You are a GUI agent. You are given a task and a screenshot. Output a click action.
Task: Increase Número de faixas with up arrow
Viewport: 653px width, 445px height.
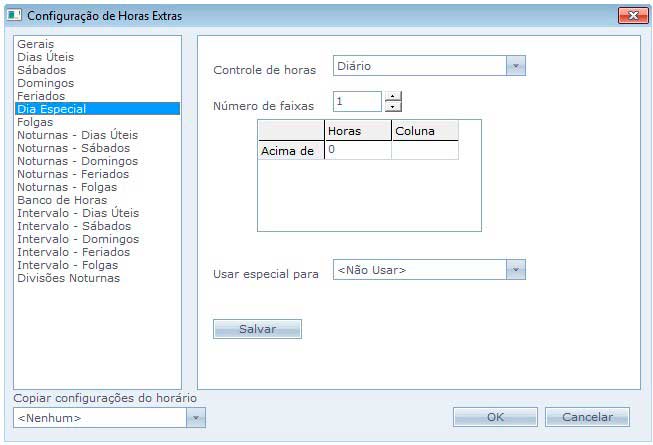[x=393, y=97]
